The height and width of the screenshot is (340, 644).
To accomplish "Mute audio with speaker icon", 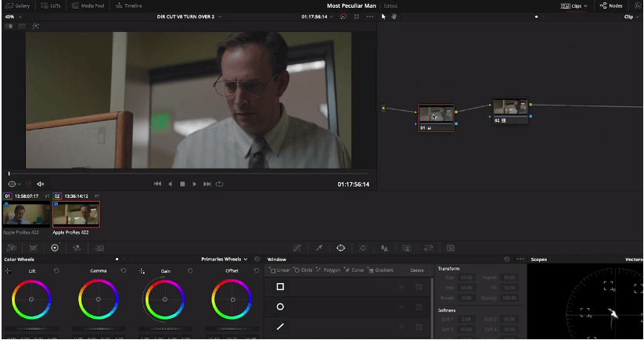I will [x=40, y=184].
